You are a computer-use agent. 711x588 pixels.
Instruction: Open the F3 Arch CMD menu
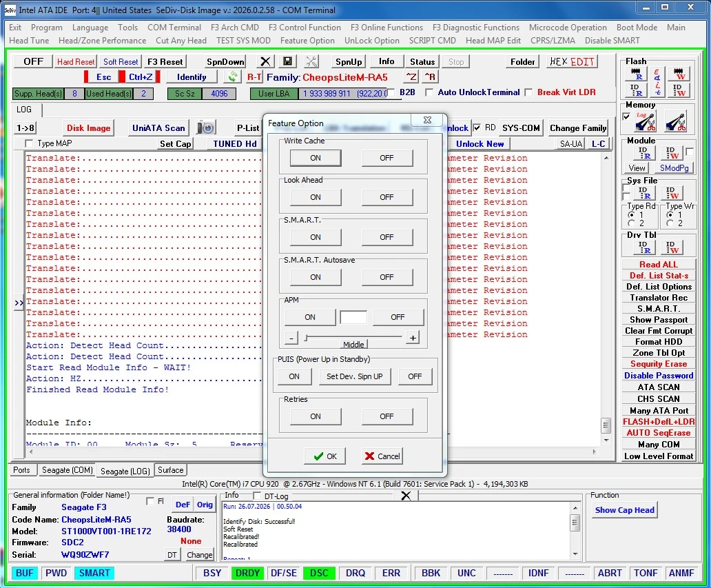(x=234, y=27)
